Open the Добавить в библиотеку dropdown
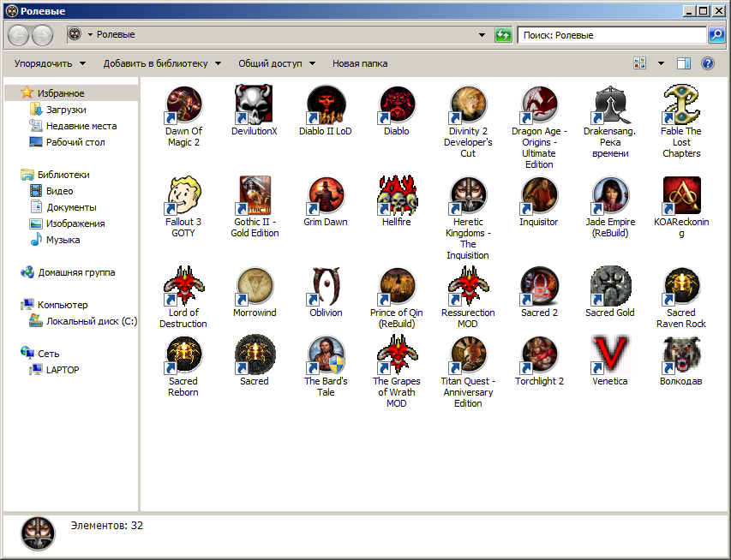The image size is (731, 560). [x=162, y=63]
